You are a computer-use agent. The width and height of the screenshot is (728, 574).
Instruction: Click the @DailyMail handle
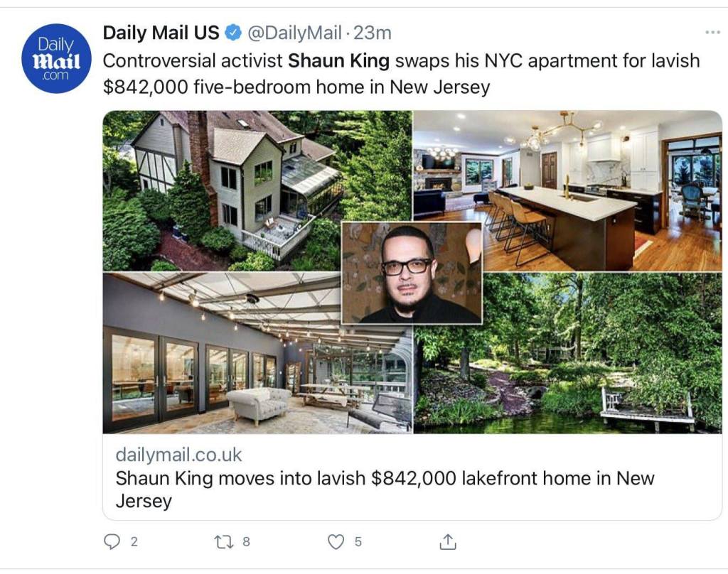(294, 33)
